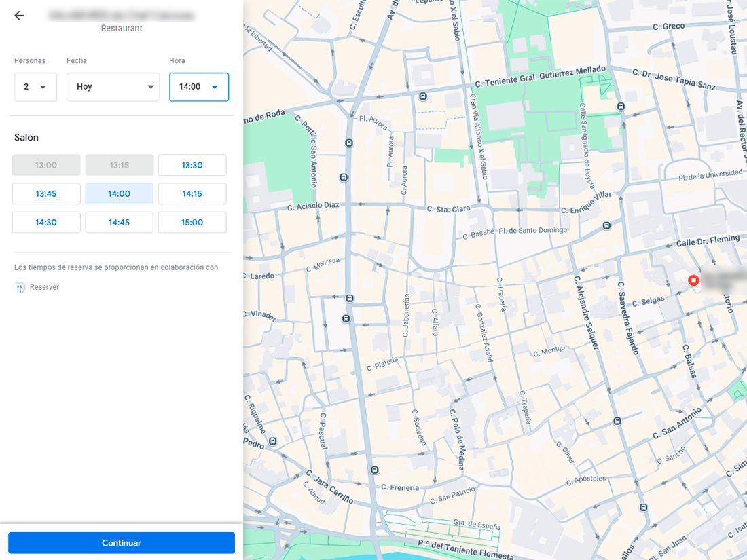Click the Reservér fork-and-knife icon

[20, 287]
